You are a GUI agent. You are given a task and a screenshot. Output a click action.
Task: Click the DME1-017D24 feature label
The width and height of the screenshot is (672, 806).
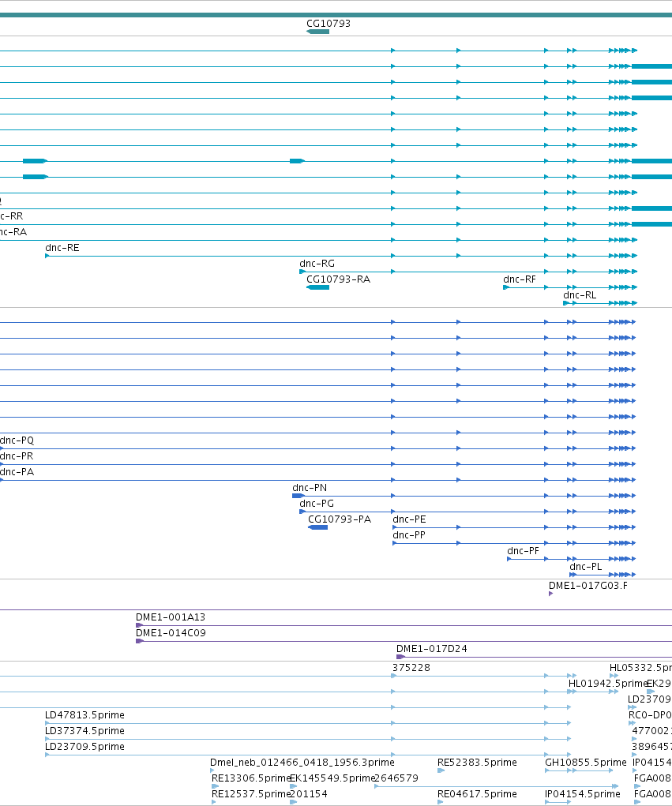pyautogui.click(x=432, y=649)
